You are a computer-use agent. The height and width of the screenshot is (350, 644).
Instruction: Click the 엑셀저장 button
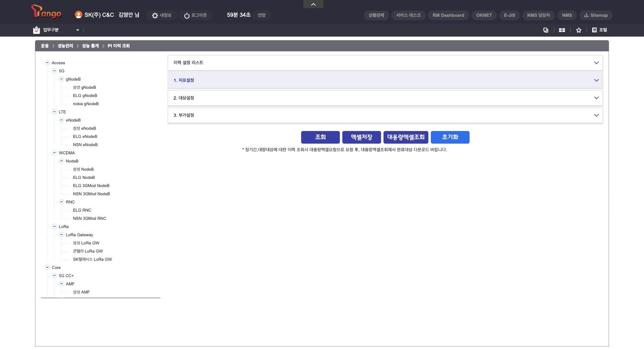pos(362,137)
